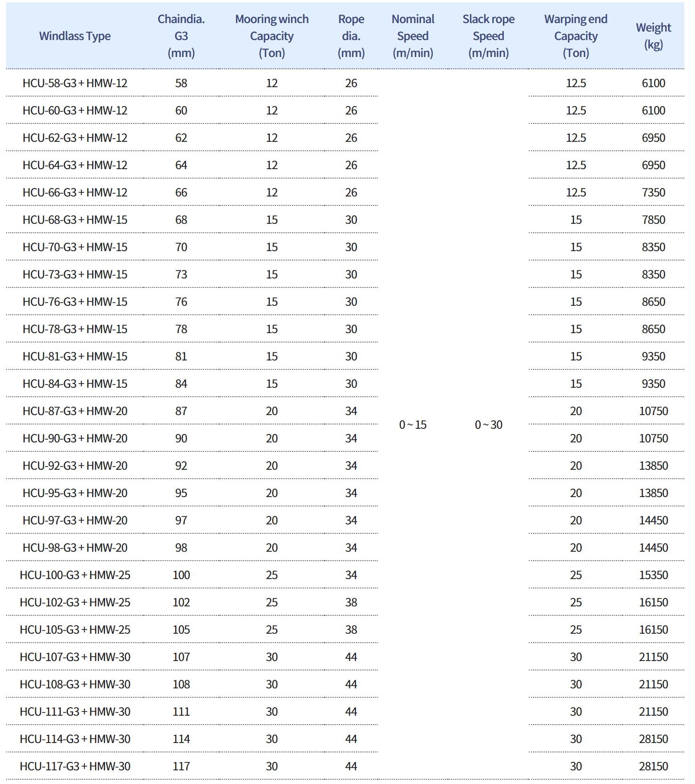The image size is (695, 784).
Task: Click warping capacity 12.5 in HCU-58 row
Action: (x=576, y=83)
